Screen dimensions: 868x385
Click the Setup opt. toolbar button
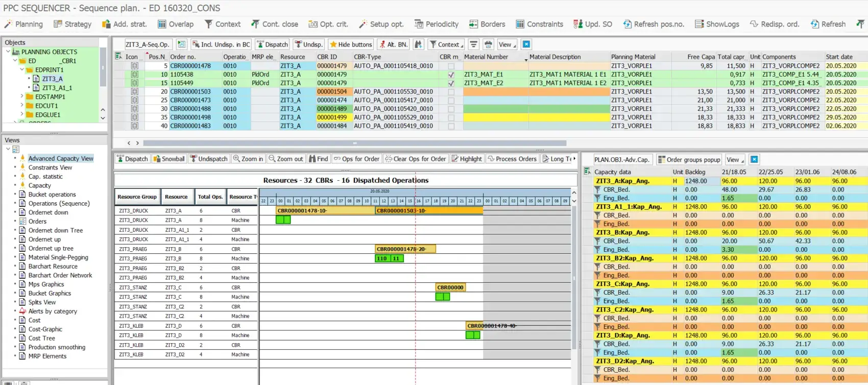(381, 24)
